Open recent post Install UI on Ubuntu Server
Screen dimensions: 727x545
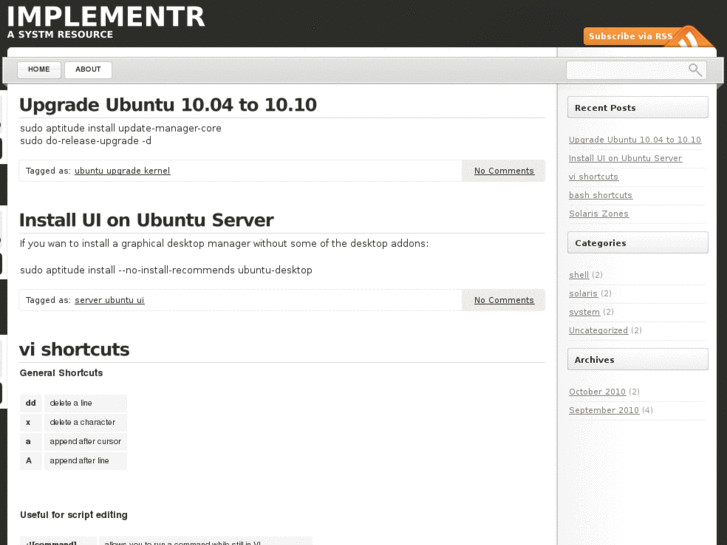tap(625, 158)
